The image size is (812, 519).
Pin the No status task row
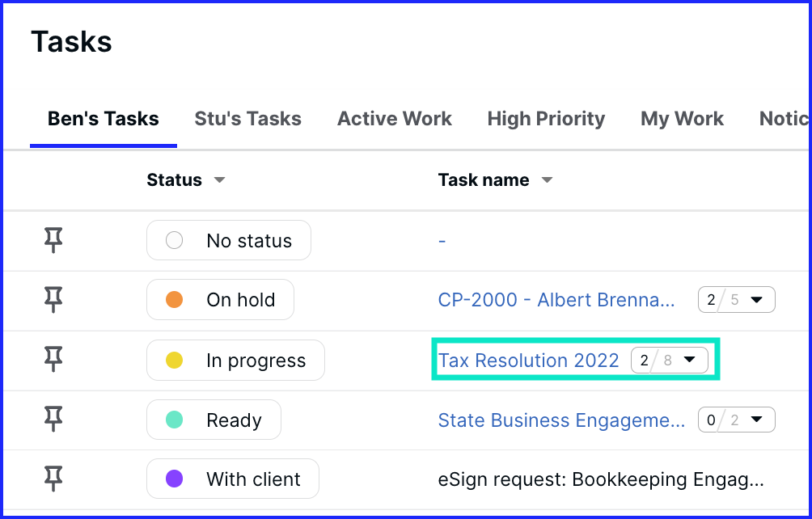click(x=53, y=240)
